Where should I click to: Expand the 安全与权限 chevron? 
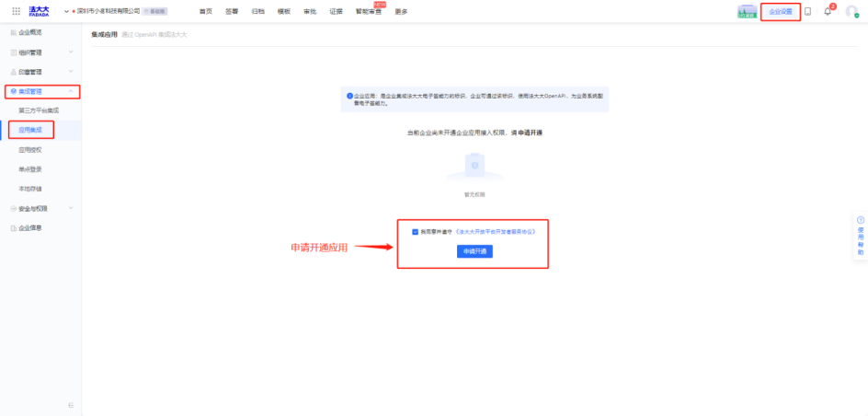(70, 208)
